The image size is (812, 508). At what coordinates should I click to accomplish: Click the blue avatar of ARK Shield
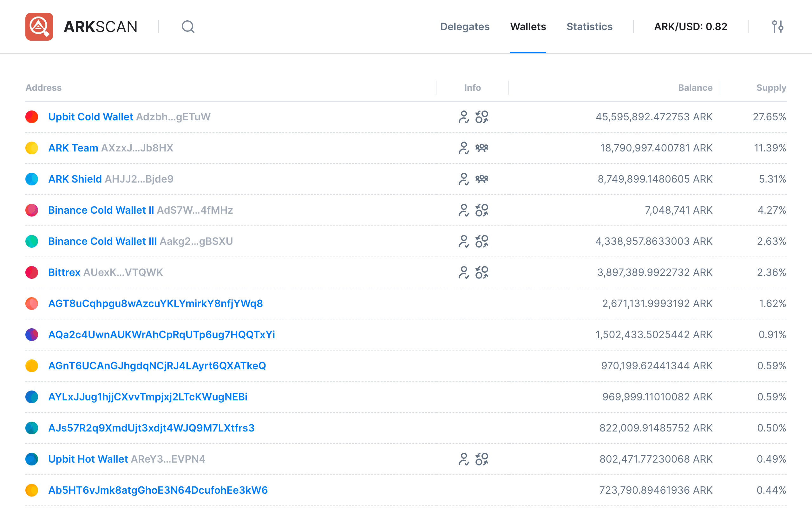[32, 179]
